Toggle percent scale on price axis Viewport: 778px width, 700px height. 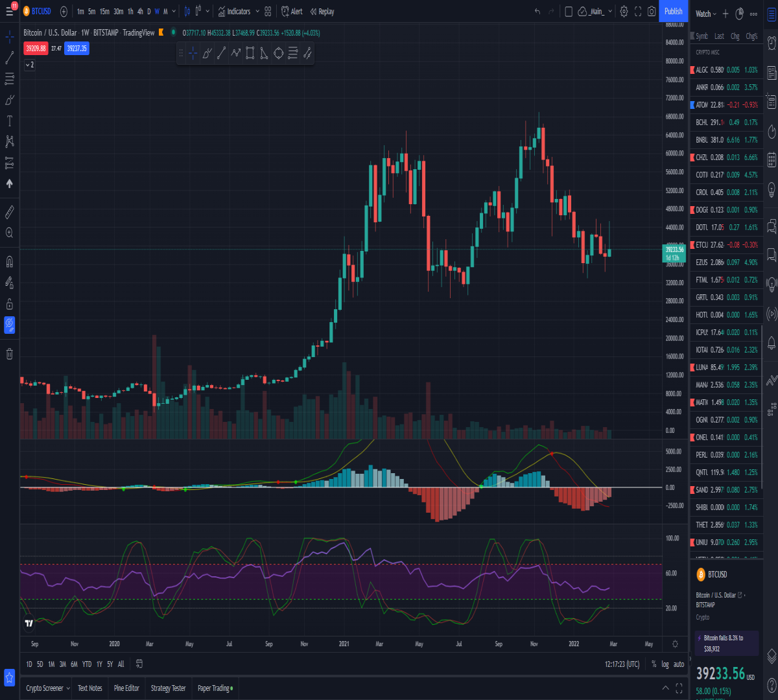pyautogui.click(x=654, y=664)
